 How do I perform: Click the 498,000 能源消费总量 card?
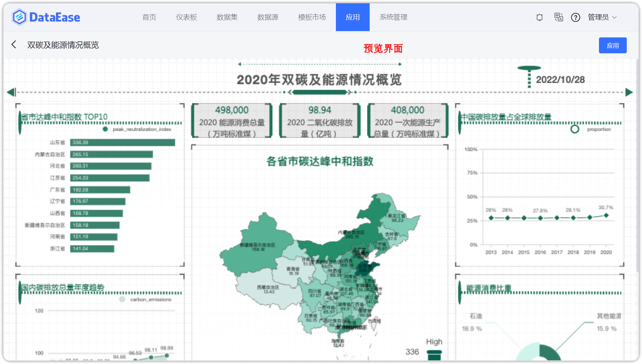click(x=232, y=121)
